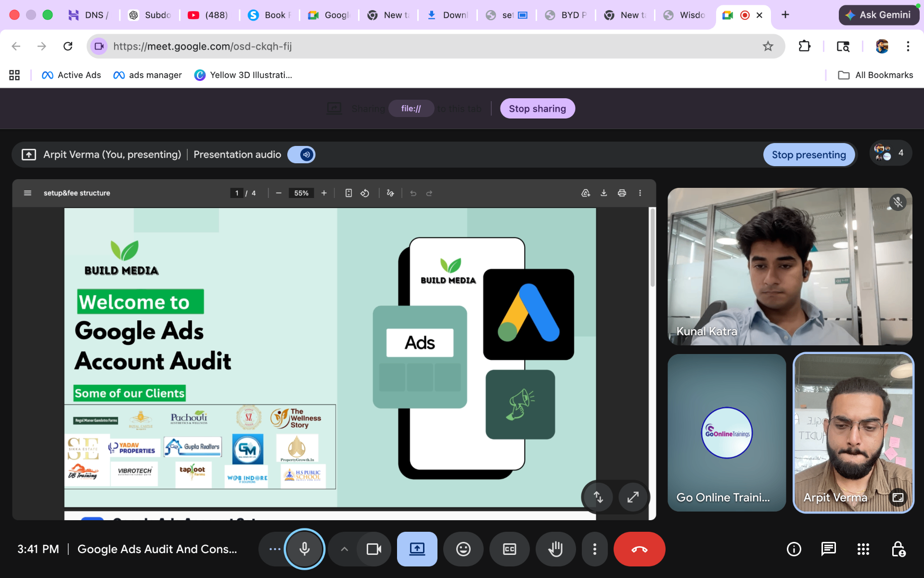The width and height of the screenshot is (924, 578).
Task: Mute the microphone in Meet
Action: pyautogui.click(x=305, y=549)
